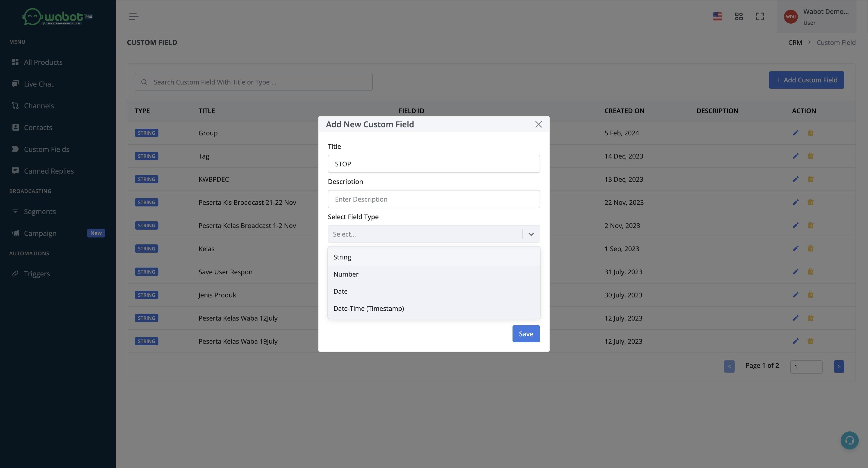Delete the Group custom field
868x468 pixels.
click(x=810, y=133)
